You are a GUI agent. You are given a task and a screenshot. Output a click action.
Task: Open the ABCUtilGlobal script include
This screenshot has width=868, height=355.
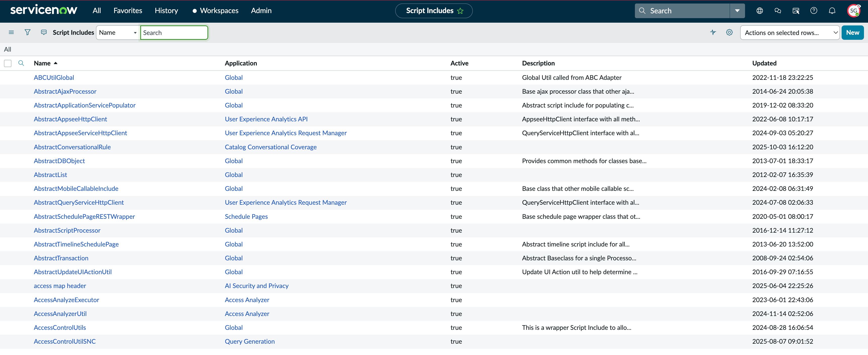pyautogui.click(x=54, y=78)
